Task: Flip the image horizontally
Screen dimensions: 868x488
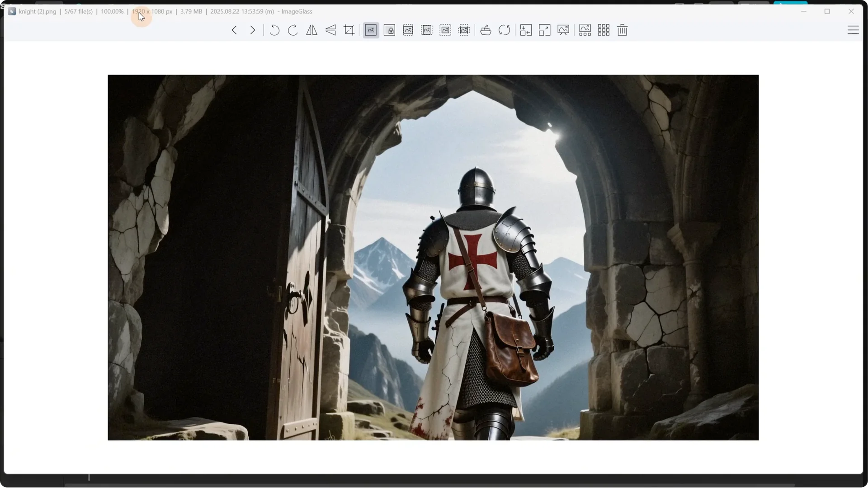Action: click(312, 30)
